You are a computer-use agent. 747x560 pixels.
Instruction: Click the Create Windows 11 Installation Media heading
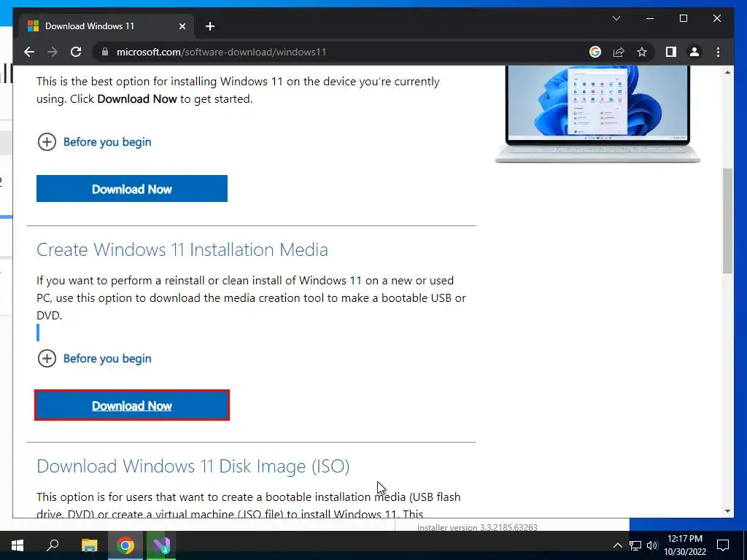[182, 249]
